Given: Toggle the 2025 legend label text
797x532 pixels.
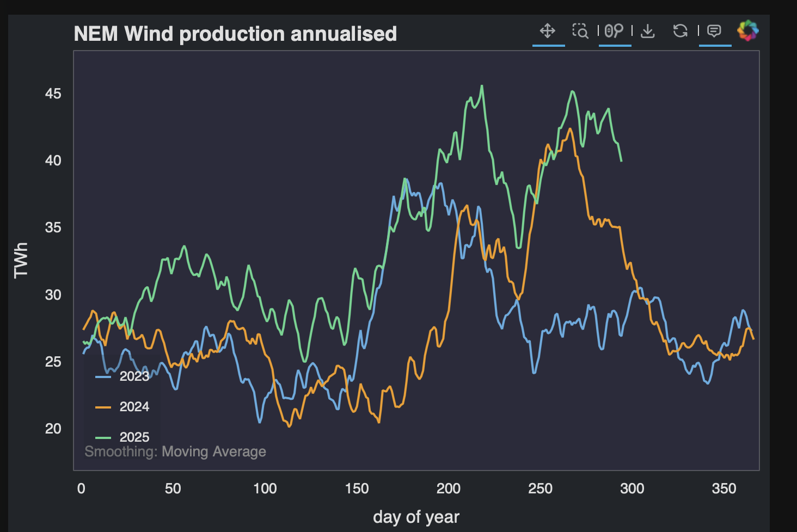Looking at the screenshot, I should [134, 437].
